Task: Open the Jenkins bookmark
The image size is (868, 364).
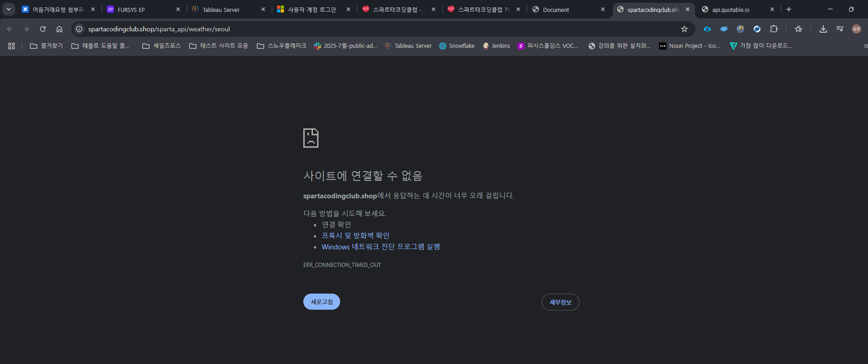Action: click(496, 46)
